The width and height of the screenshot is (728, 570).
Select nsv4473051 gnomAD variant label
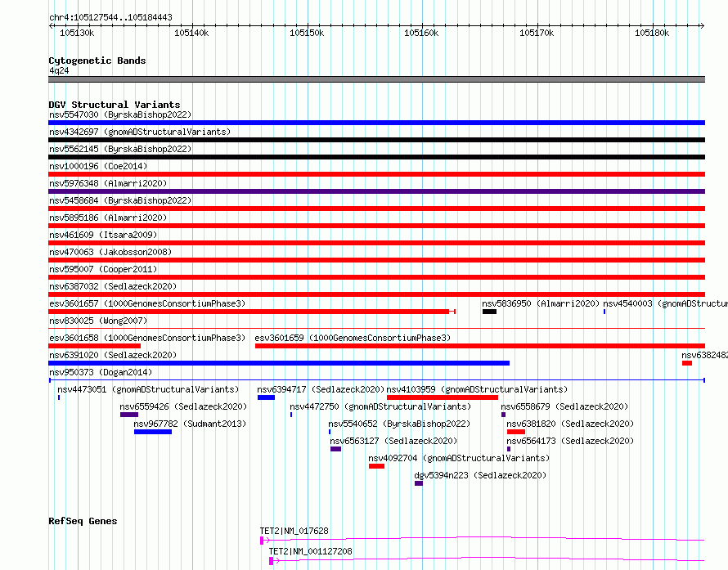click(x=148, y=389)
